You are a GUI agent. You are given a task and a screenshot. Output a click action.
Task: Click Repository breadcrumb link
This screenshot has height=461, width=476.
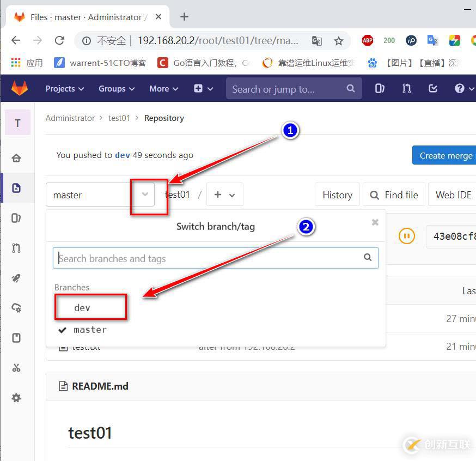(164, 118)
